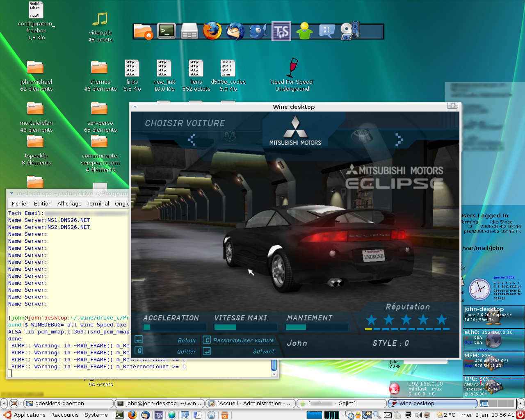
Task: Click the show desktop button
Action: pyautogui.click(x=14, y=404)
